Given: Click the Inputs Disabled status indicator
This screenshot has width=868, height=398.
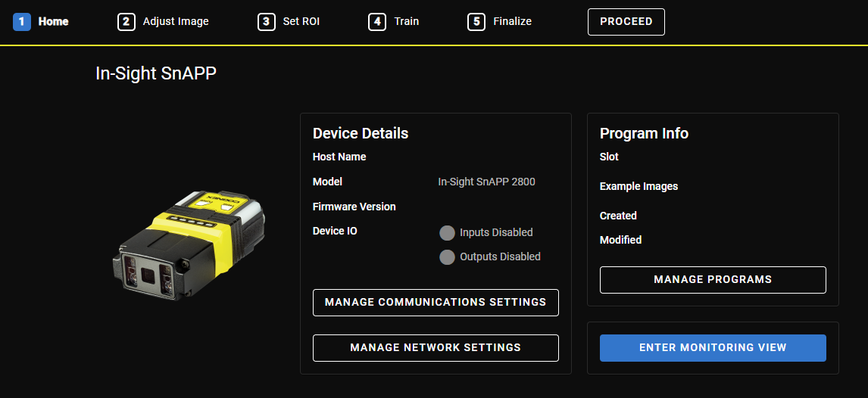Looking at the screenshot, I should (x=448, y=233).
